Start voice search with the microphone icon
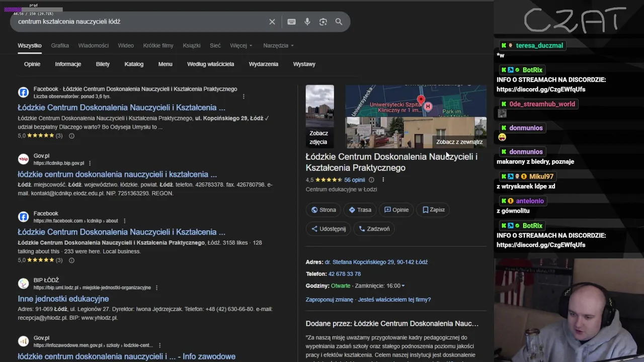This screenshot has height=362, width=644. pyautogui.click(x=307, y=22)
